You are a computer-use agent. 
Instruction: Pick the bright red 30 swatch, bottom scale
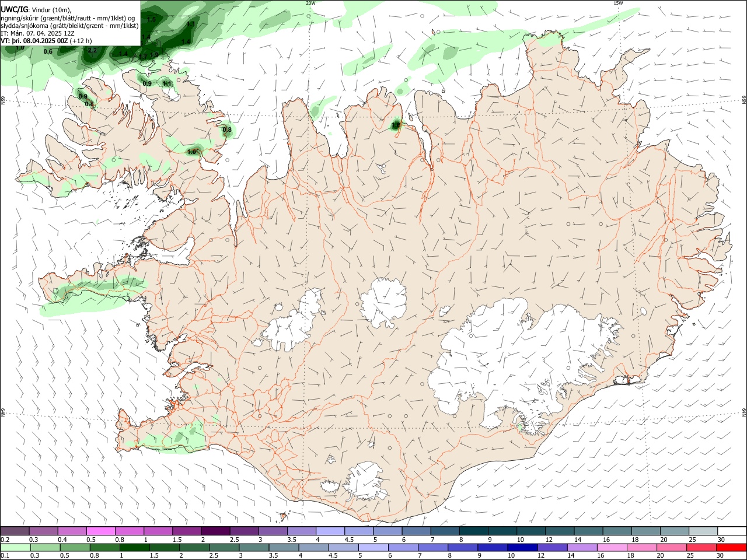tap(731, 548)
